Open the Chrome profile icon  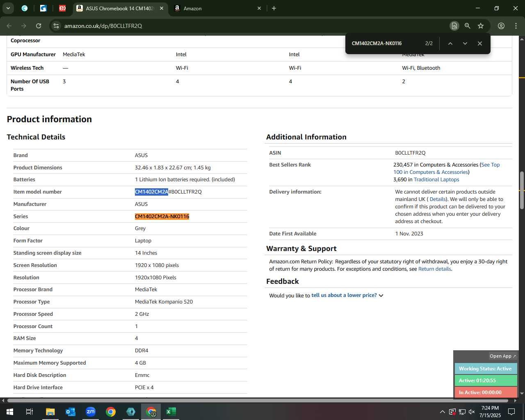(x=501, y=26)
